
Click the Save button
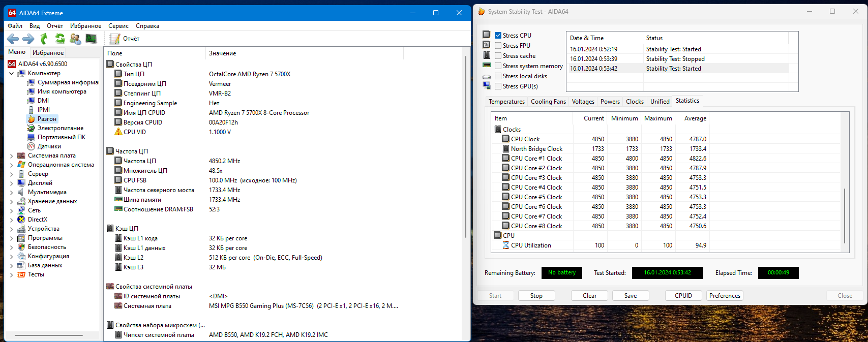[x=631, y=296]
